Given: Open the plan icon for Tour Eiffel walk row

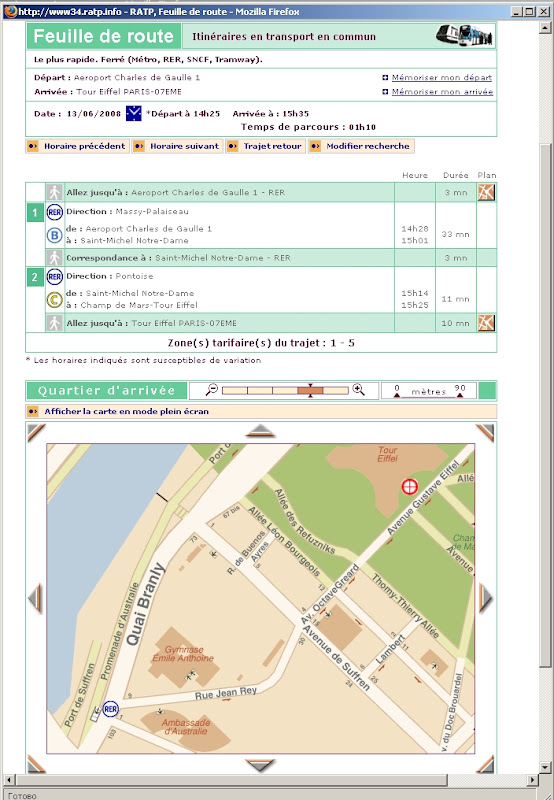Looking at the screenshot, I should click(x=486, y=322).
